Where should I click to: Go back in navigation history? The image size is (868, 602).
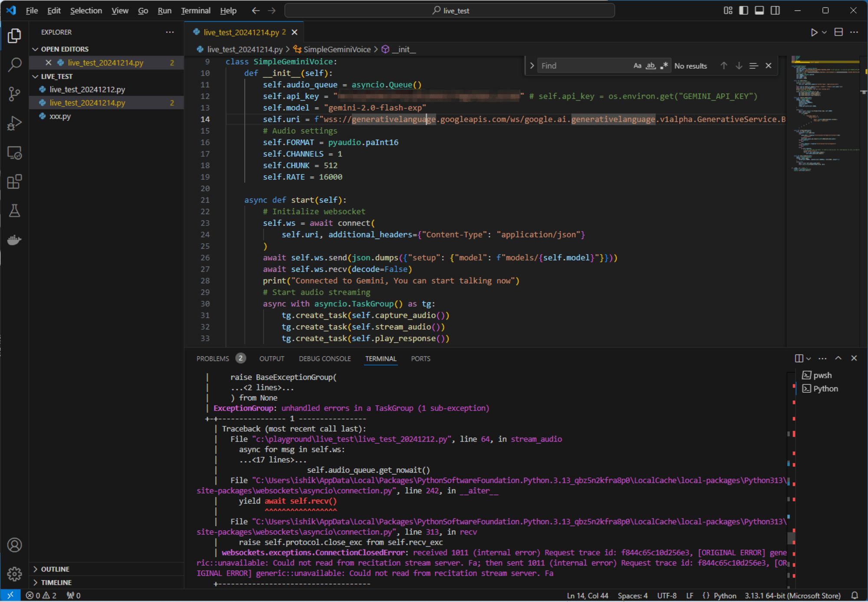click(x=256, y=10)
